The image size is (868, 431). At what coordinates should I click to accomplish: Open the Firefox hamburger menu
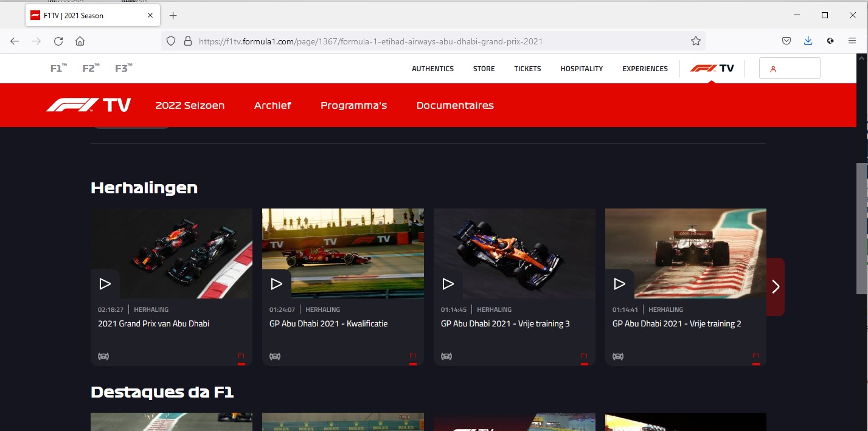click(852, 41)
